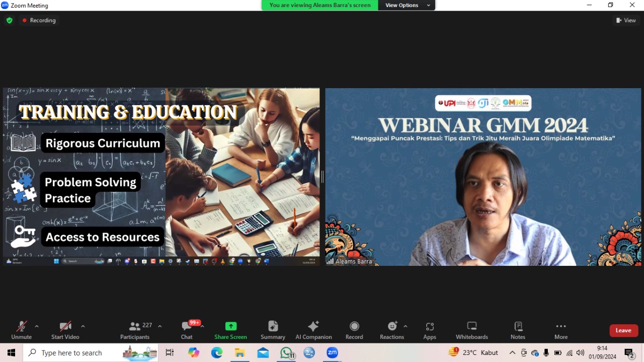This screenshot has width=644, height=362.
Task: Click the green encryption shield icon
Action: pyautogui.click(x=9, y=20)
